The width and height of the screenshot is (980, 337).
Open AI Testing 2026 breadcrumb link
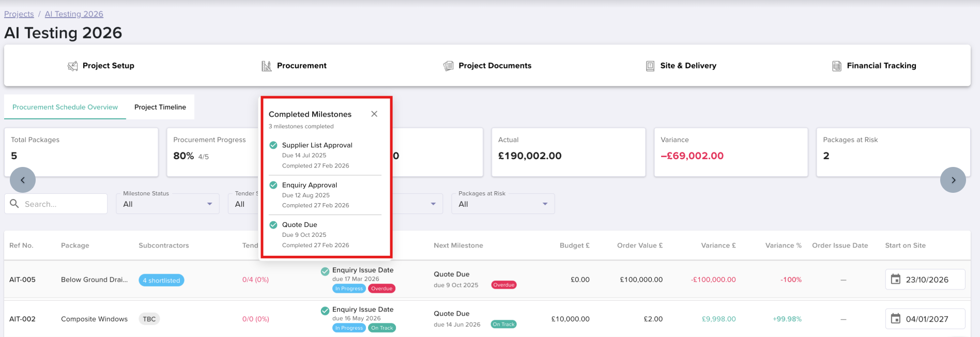(x=74, y=14)
